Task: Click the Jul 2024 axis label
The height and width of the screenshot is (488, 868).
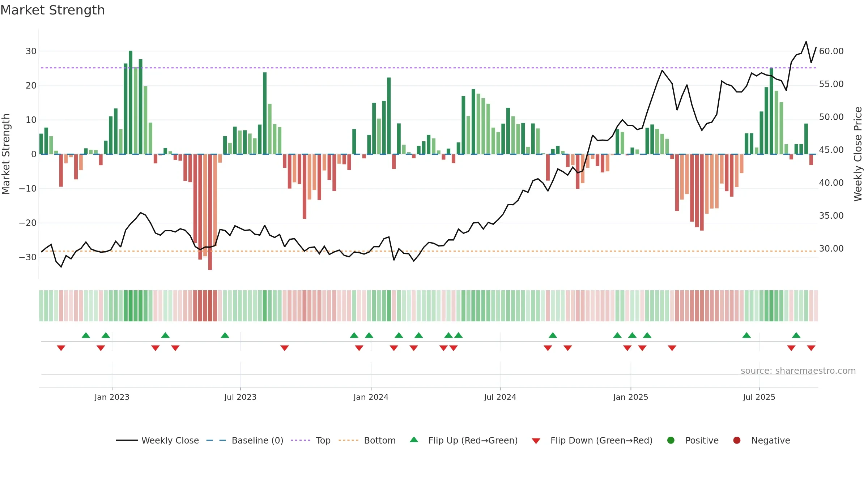Action: point(500,397)
